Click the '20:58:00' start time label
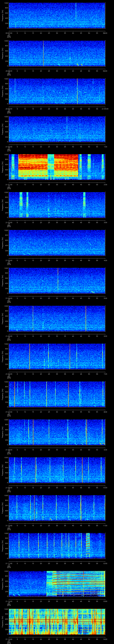 [9, 71]
